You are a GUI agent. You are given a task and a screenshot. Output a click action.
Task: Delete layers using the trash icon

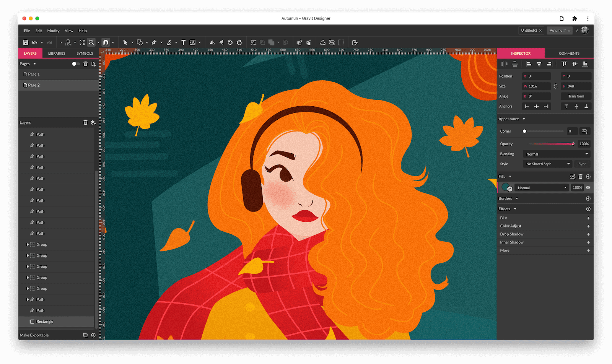point(85,122)
